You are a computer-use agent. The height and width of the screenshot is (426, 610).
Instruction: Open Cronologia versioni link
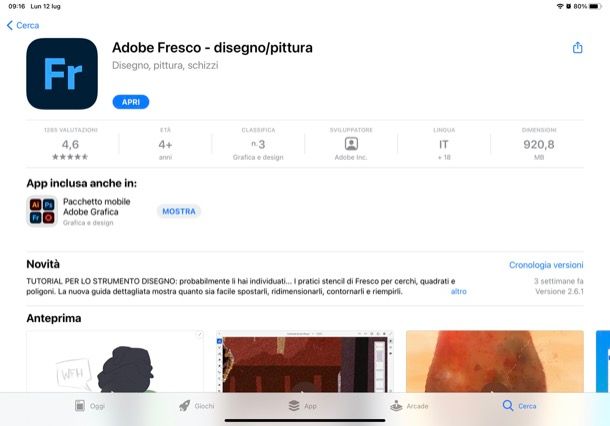[546, 265]
